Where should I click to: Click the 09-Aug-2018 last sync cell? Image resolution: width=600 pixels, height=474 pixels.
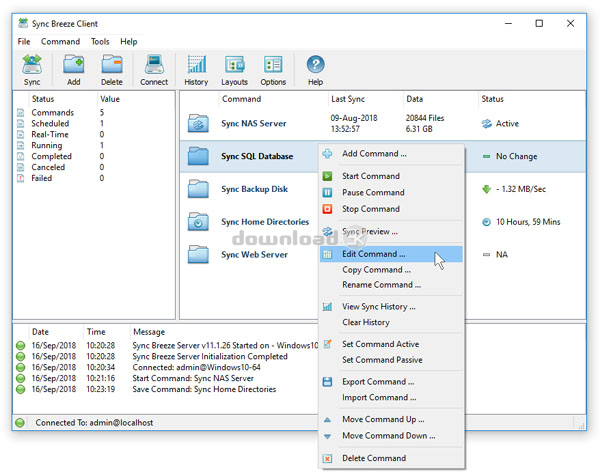click(x=354, y=118)
